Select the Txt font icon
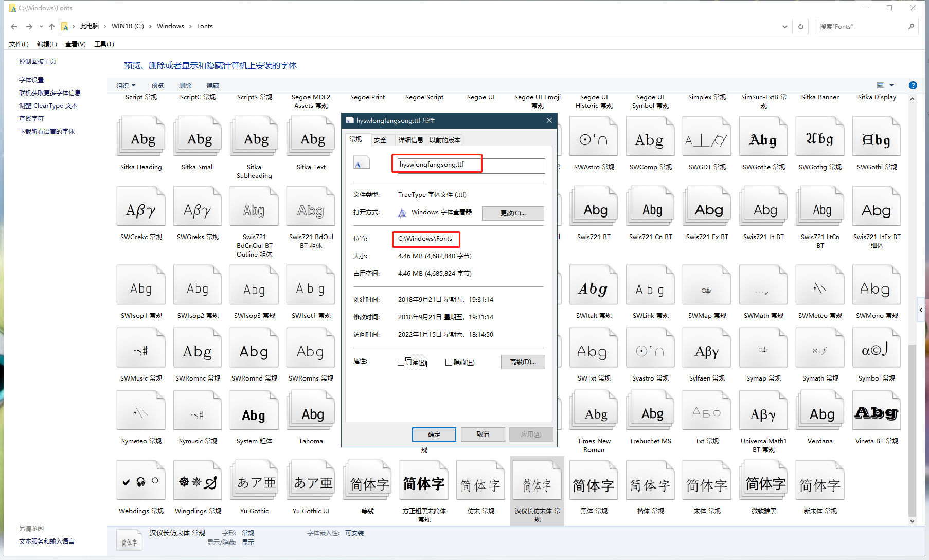 (707, 410)
